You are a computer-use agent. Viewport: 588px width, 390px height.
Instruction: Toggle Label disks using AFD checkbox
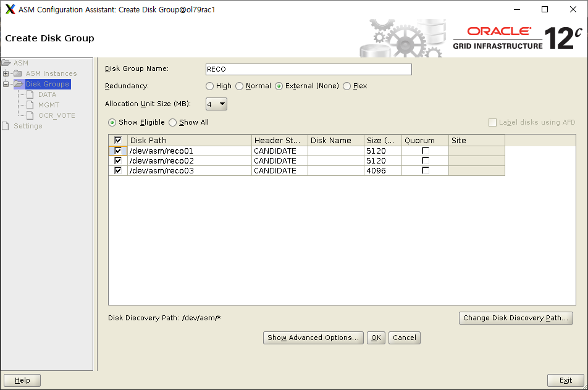(492, 123)
